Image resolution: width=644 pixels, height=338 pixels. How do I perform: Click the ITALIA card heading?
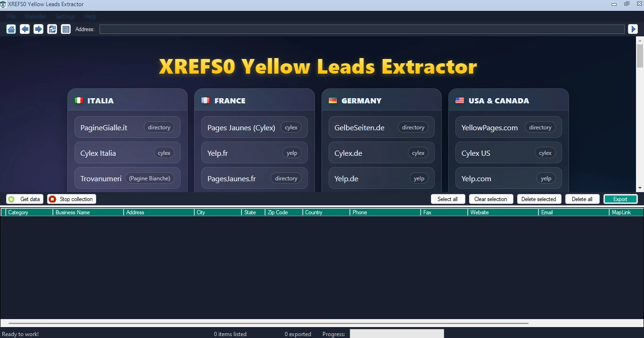100,101
